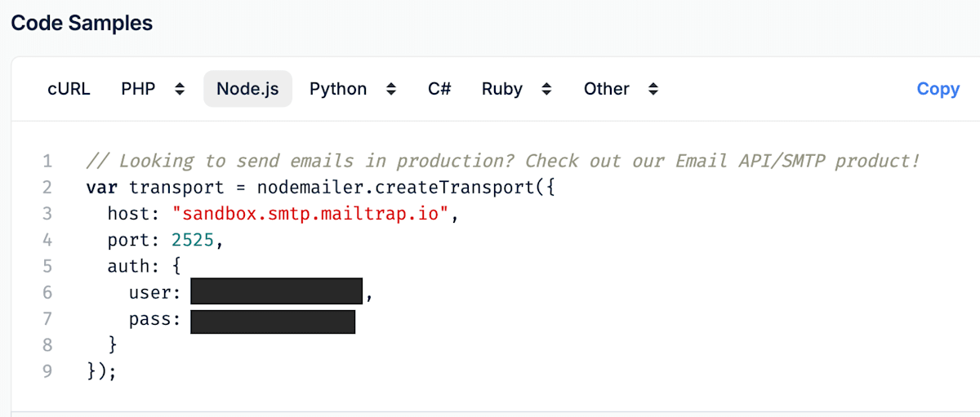Screen dimensions: 980x417
Task: Click line number 9 in gutter
Action: pyautogui.click(x=47, y=371)
